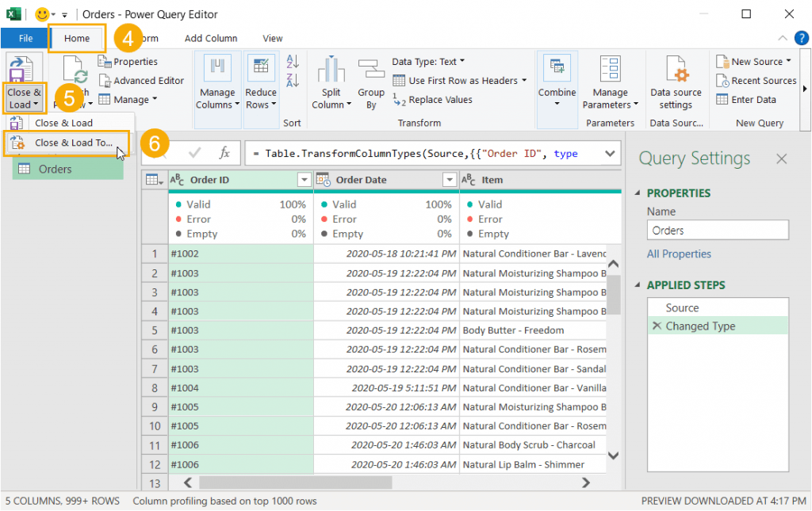Click the horizontal scrollbar thumb
This screenshot has height=511, width=812.
pyautogui.click(x=296, y=482)
